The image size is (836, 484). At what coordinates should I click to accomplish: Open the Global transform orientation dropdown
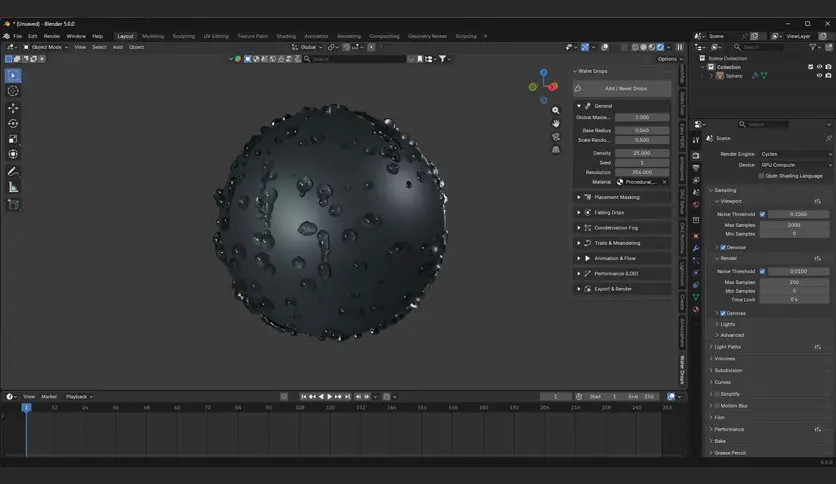(x=308, y=47)
